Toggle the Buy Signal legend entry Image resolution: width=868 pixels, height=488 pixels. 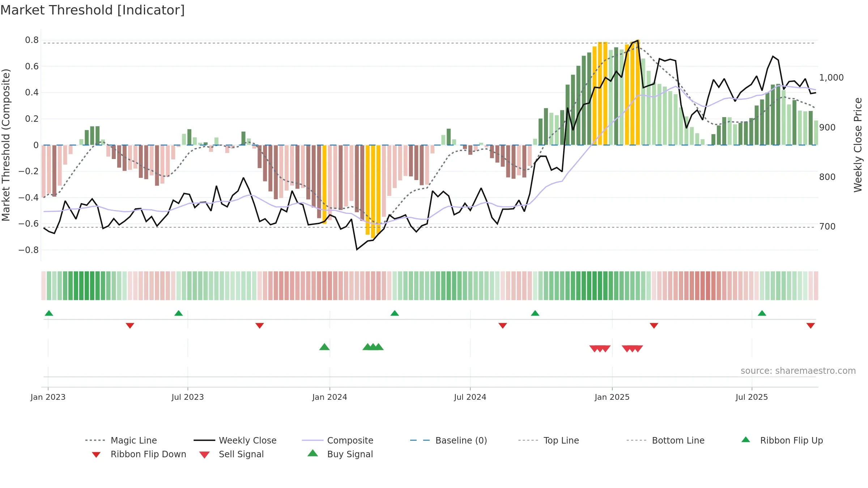click(x=340, y=454)
